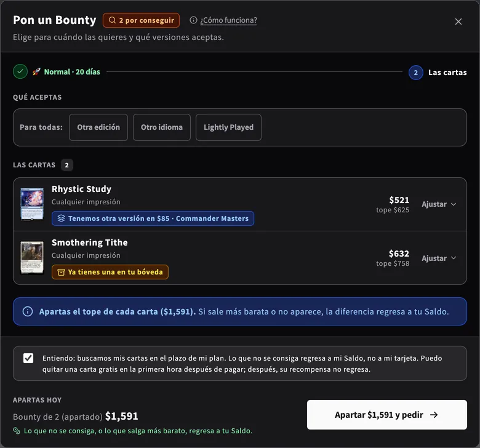
Task: Click Tenemos otra versión en $85 badge
Action: point(153,218)
